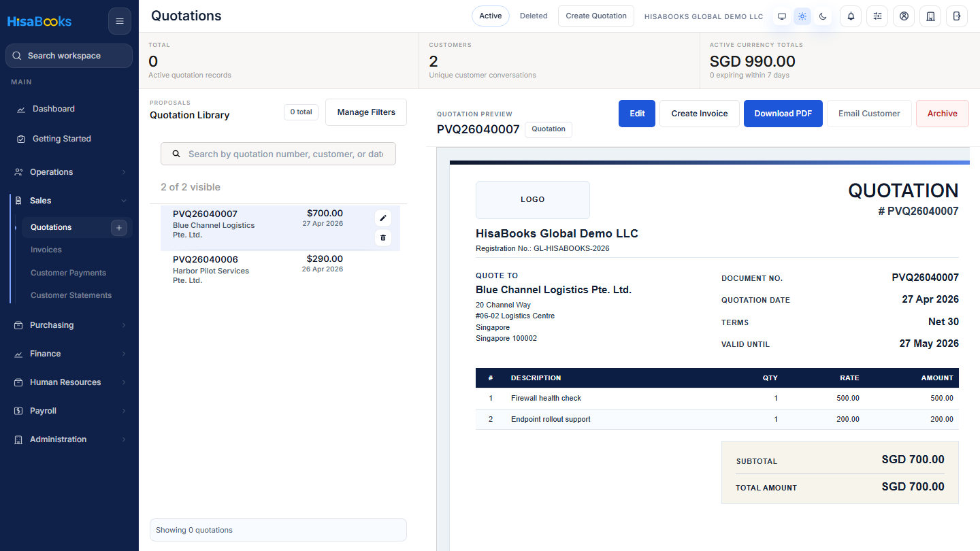Show Active quotations
Viewport: 980px width, 551px height.
(x=491, y=16)
